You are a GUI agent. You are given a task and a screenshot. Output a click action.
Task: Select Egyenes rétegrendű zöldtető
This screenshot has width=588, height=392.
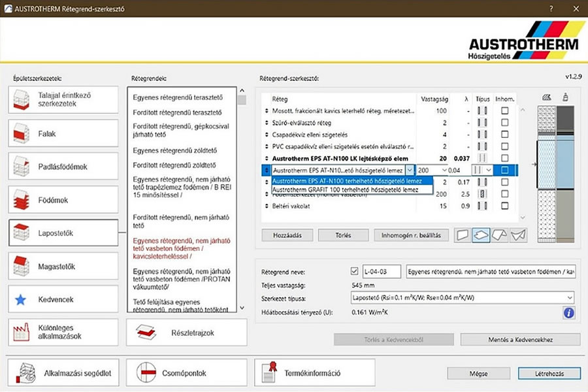click(174, 150)
